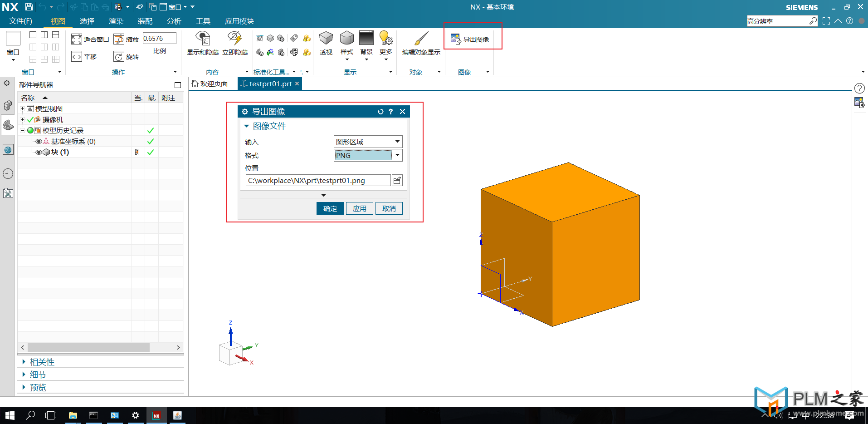Click the browse folder icon for location

tap(397, 180)
